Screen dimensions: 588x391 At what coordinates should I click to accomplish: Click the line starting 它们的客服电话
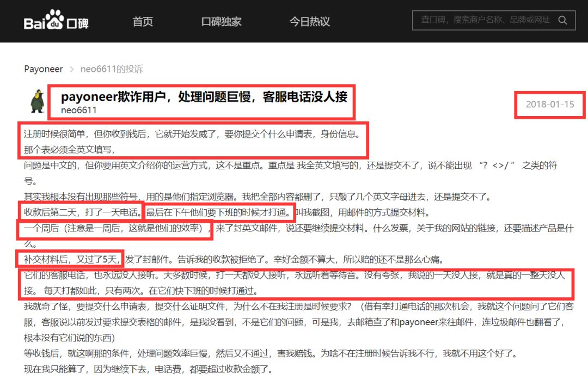295,275
